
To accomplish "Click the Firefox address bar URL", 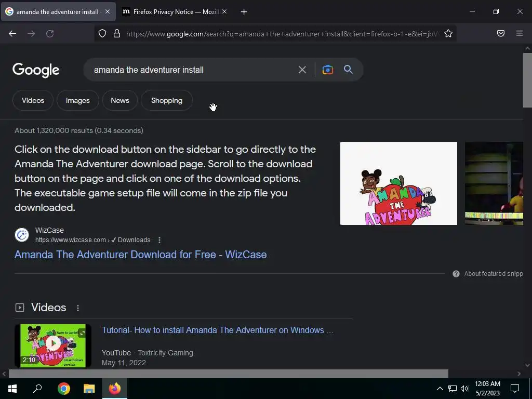I will point(282,34).
